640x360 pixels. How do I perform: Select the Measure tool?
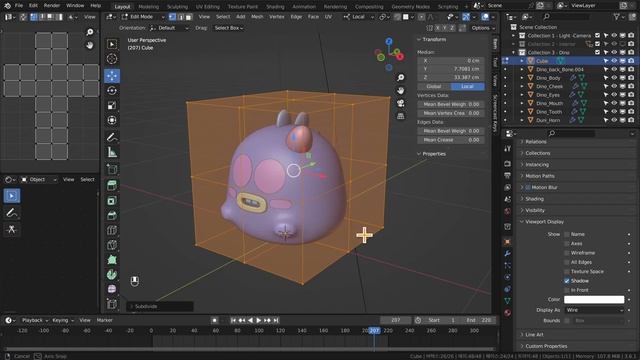pyautogui.click(x=112, y=153)
